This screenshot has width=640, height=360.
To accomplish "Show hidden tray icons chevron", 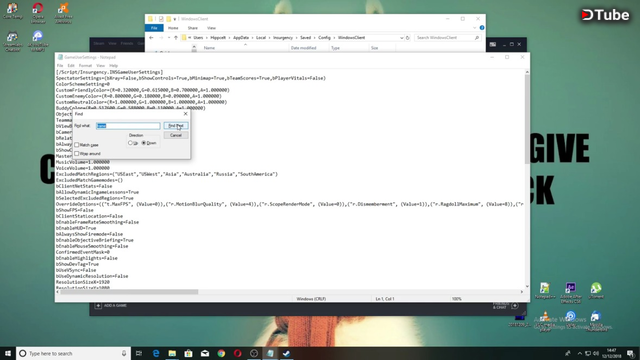I will [x=580, y=353].
